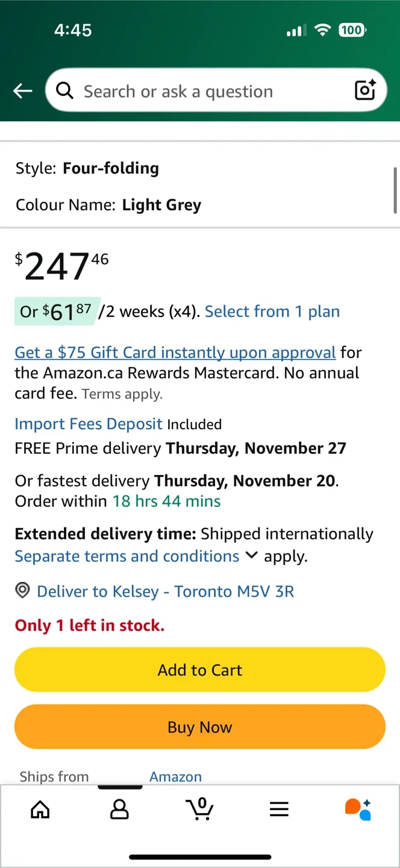The height and width of the screenshot is (868, 400).
Task: Tap the back arrow icon
Action: click(23, 91)
